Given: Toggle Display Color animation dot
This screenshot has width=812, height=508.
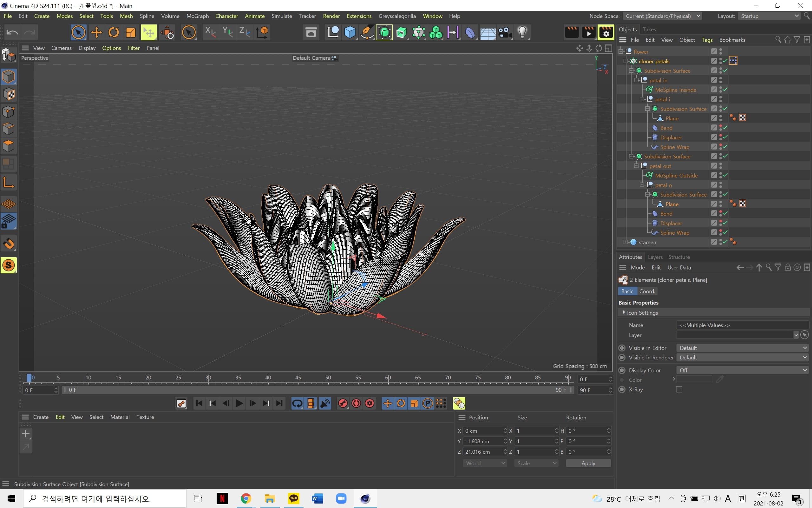Looking at the screenshot, I should point(622,370).
